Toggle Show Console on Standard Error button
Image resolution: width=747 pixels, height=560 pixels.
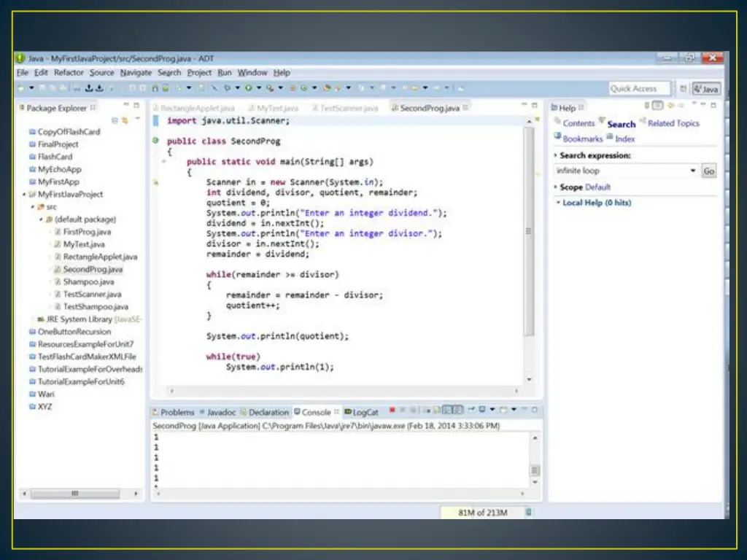coord(459,410)
